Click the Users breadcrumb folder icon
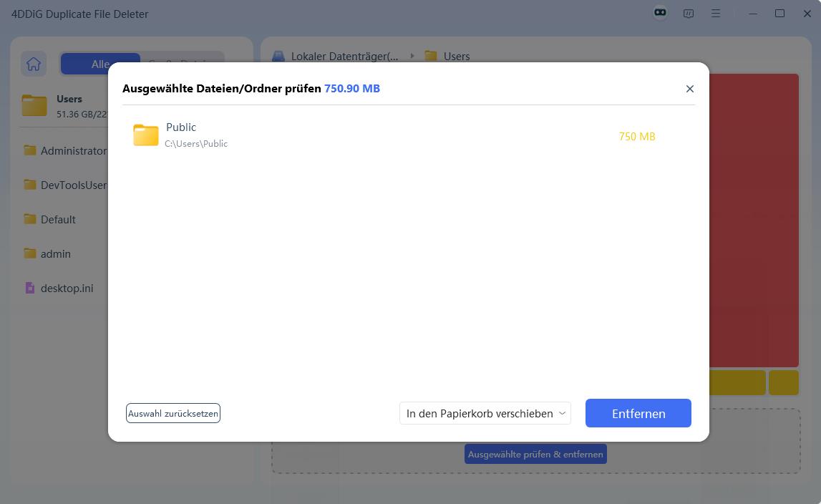The width and height of the screenshot is (821, 504). click(x=431, y=56)
